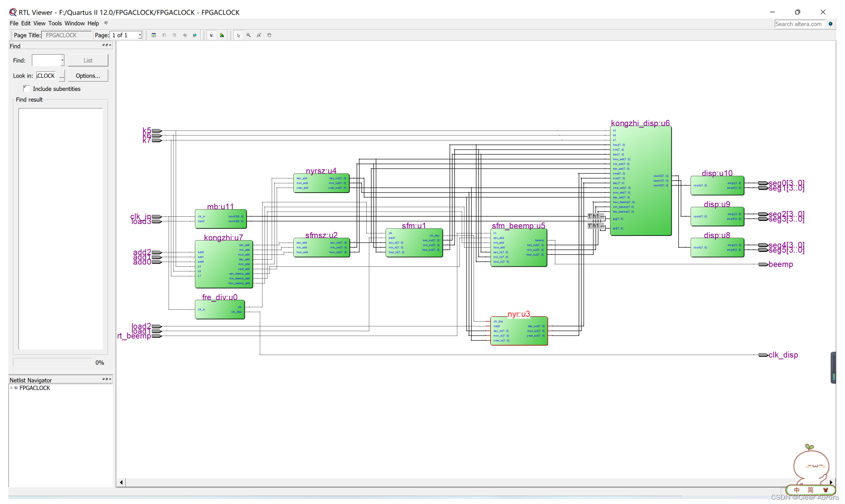The width and height of the screenshot is (845, 504).
Task: Select the zoom magnifier tool
Action: [x=249, y=35]
